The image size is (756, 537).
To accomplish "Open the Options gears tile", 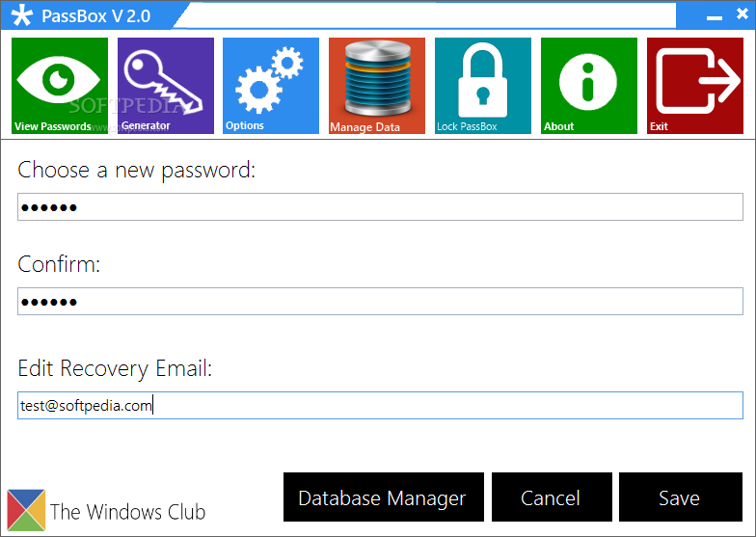I will pyautogui.click(x=271, y=85).
